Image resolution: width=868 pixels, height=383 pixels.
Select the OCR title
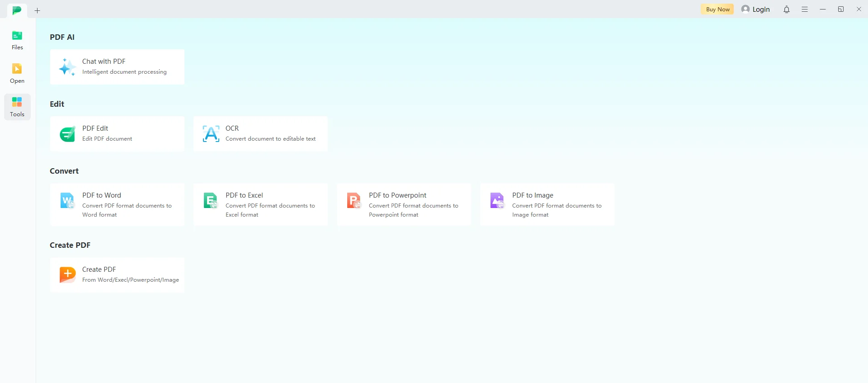click(x=232, y=128)
